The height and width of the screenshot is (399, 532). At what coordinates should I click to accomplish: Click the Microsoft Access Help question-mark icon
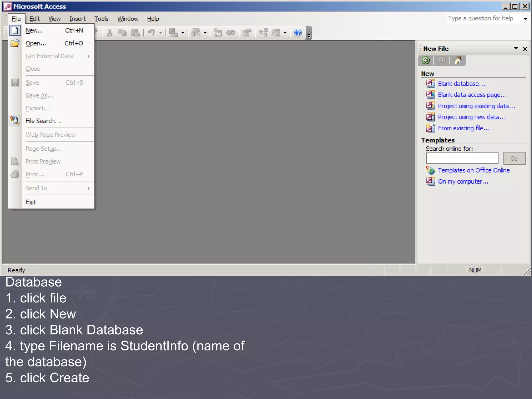[x=298, y=33]
